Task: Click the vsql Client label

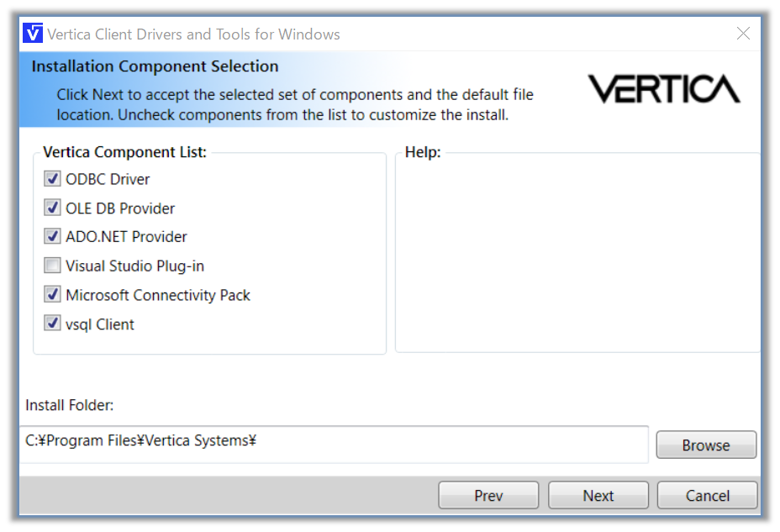Action: point(100,324)
